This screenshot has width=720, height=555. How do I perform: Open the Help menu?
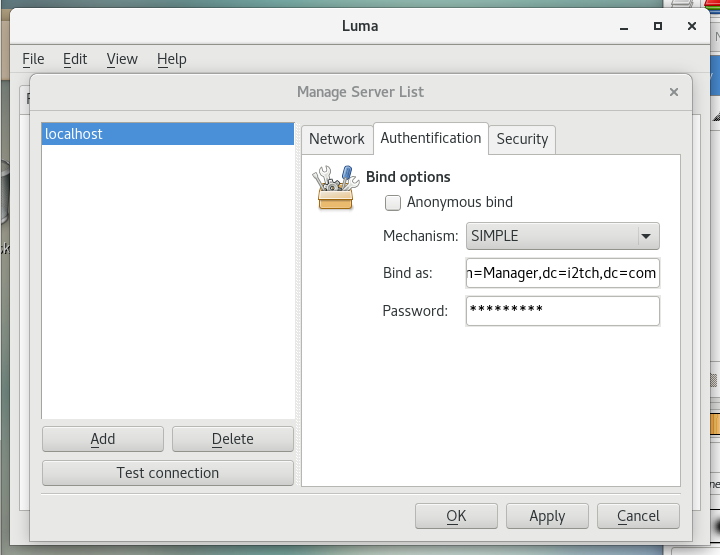pyautogui.click(x=172, y=59)
